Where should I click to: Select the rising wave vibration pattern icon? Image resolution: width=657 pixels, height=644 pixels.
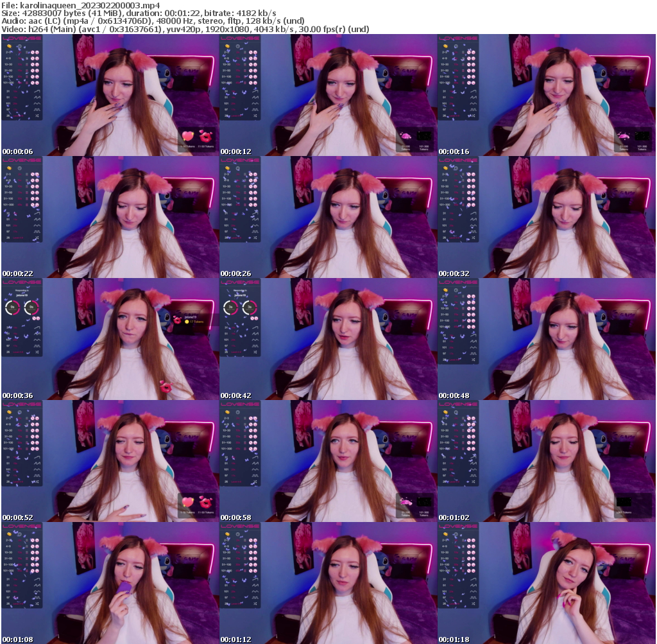coord(37,92)
